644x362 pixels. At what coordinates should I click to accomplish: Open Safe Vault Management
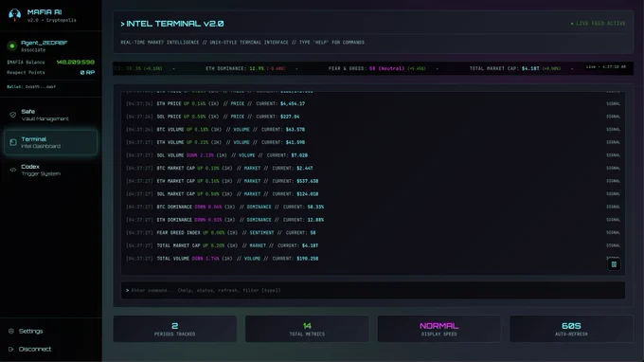[x=50, y=115]
